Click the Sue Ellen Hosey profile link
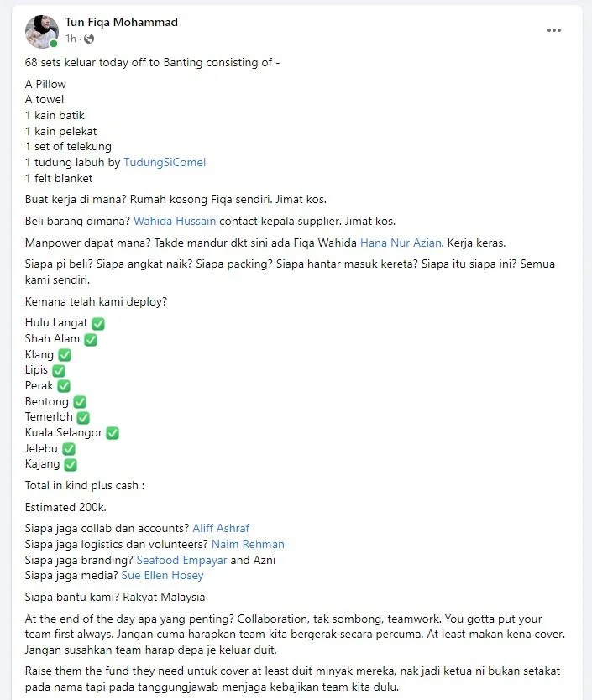This screenshot has width=592, height=700. (x=163, y=576)
